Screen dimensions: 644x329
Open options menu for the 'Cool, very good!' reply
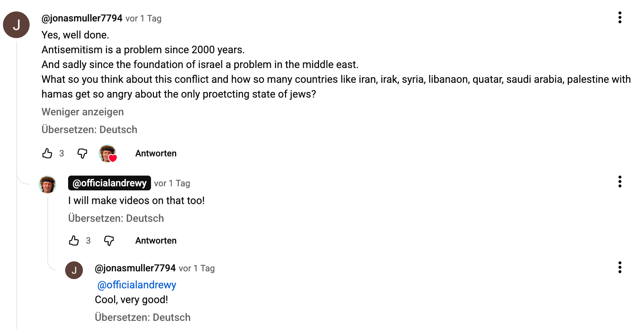click(620, 267)
